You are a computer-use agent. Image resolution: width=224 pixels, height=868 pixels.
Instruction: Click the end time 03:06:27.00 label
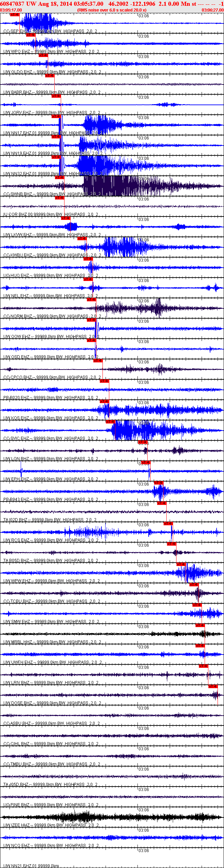pos(213,10)
